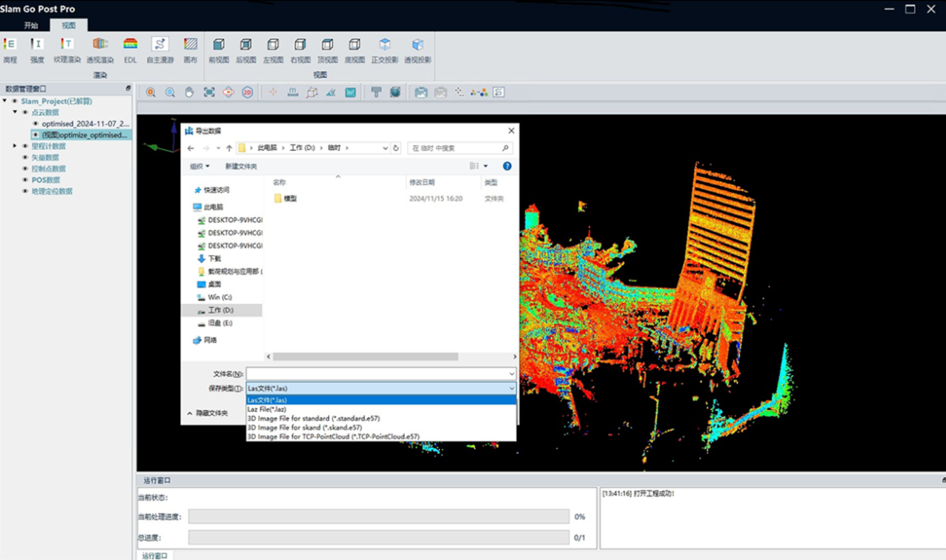The image size is (946, 560).
Task: Expand the 里程计数据 tree node
Action: pyautogui.click(x=14, y=146)
